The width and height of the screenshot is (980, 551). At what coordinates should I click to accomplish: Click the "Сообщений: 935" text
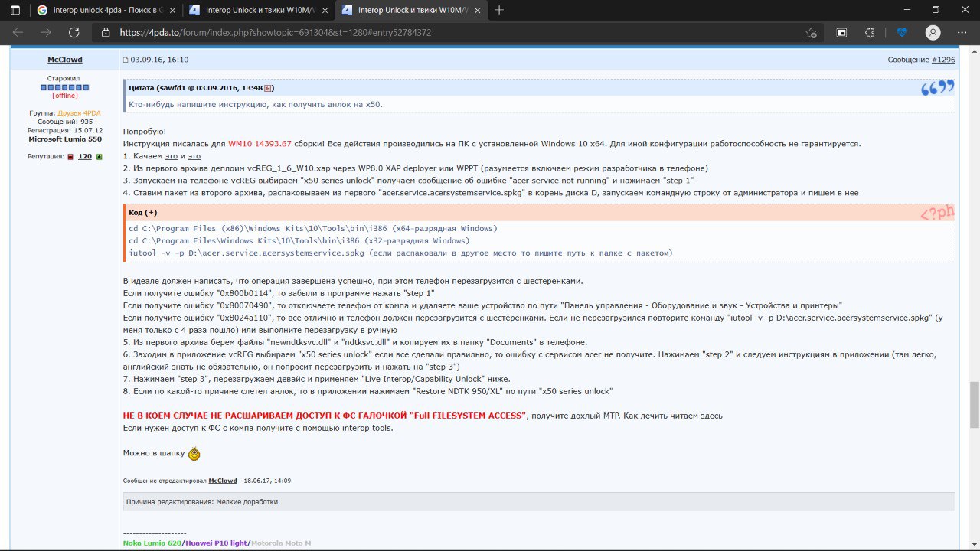click(x=65, y=122)
